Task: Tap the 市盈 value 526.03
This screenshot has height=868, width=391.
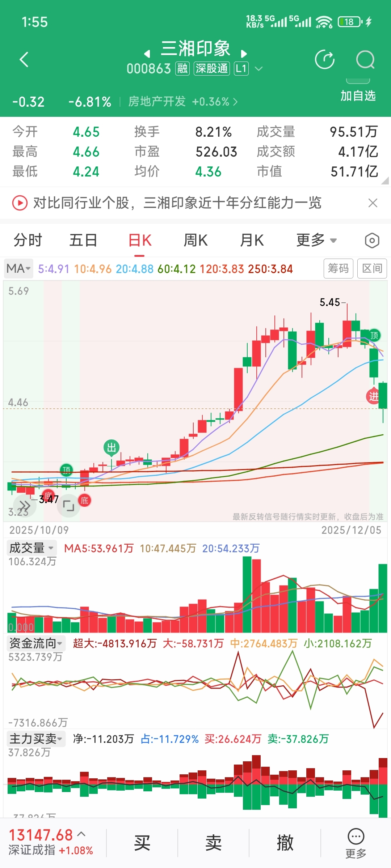Action: (x=216, y=152)
